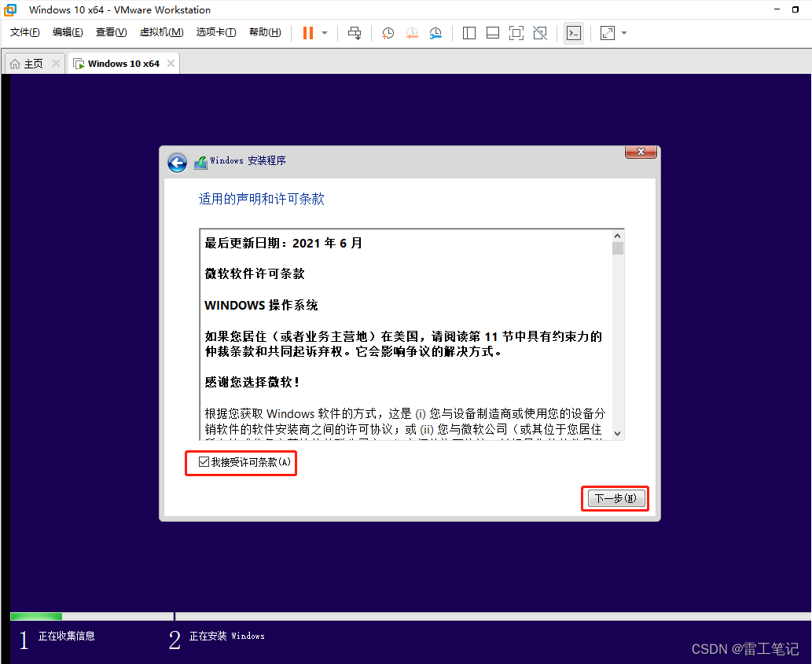This screenshot has width=812, height=664.
Task: Click 正在收集信息 step label
Action: pos(67,636)
